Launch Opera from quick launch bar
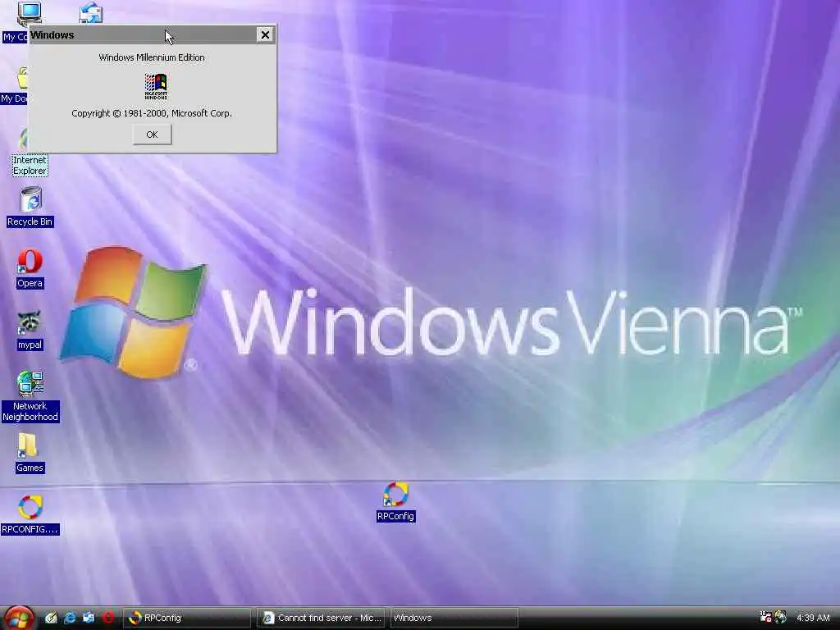 107,618
